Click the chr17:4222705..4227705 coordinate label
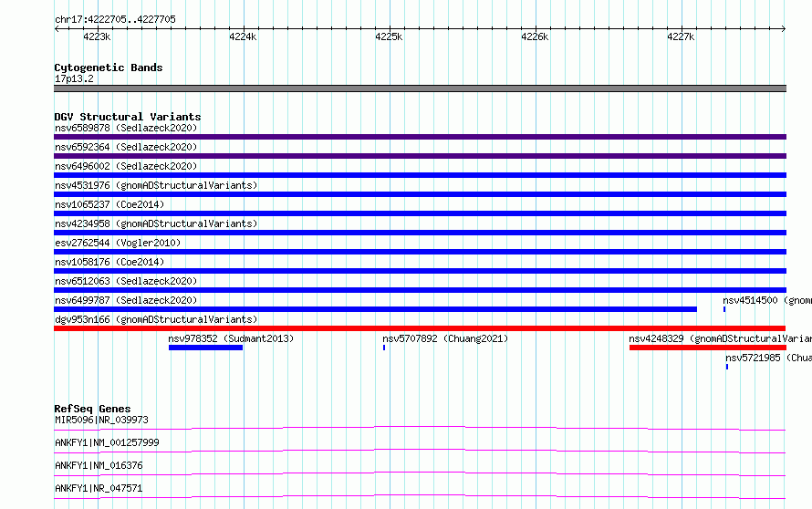The height and width of the screenshot is (509, 812). [115, 19]
